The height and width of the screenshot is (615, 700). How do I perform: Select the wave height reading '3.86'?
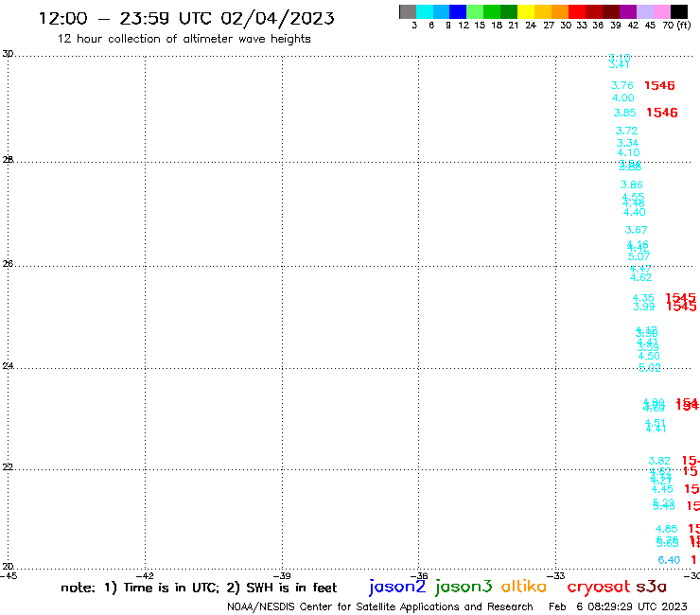point(632,184)
